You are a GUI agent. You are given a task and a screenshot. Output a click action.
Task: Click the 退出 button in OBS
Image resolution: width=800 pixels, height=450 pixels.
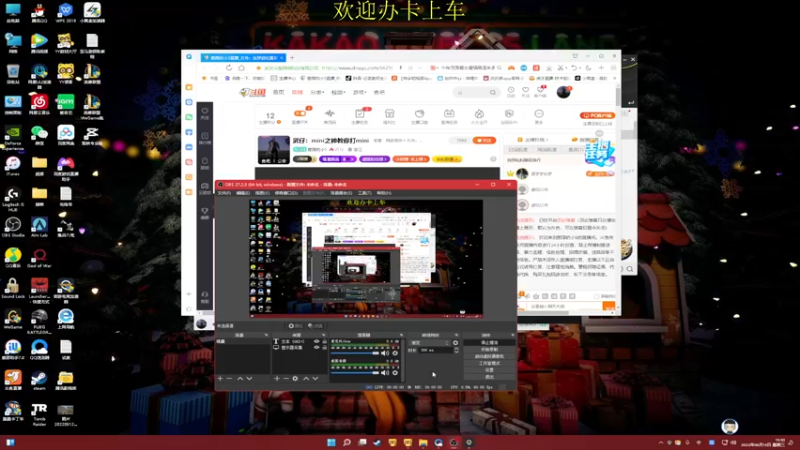[489, 377]
